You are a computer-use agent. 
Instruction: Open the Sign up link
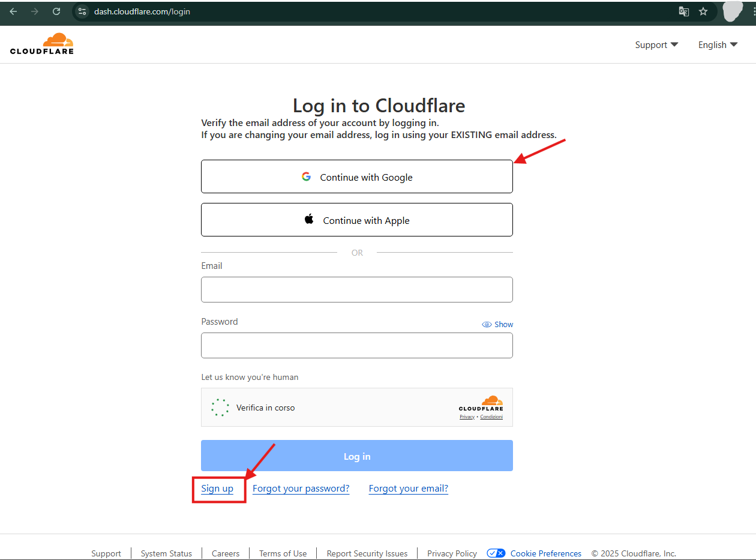click(217, 489)
